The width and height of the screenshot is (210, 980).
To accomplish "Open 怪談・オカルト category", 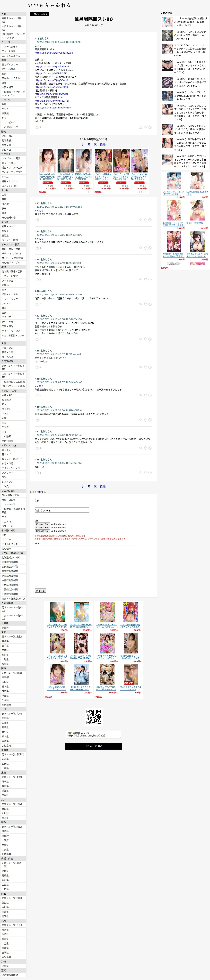I will point(13,294).
